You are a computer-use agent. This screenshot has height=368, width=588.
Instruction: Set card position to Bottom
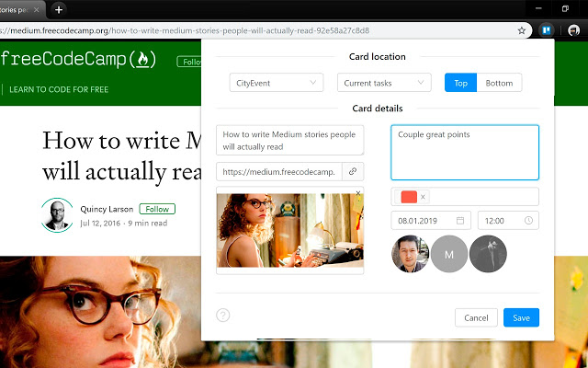(499, 83)
